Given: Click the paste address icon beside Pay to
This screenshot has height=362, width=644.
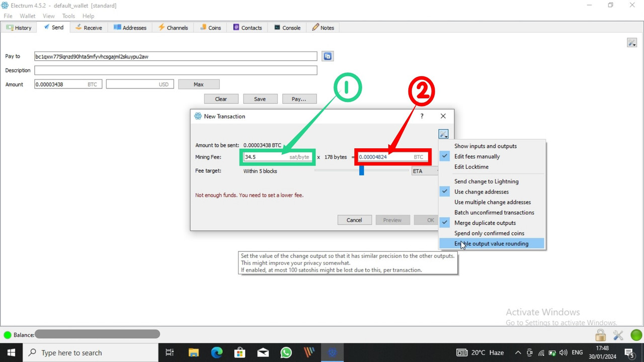Looking at the screenshot, I should (328, 56).
